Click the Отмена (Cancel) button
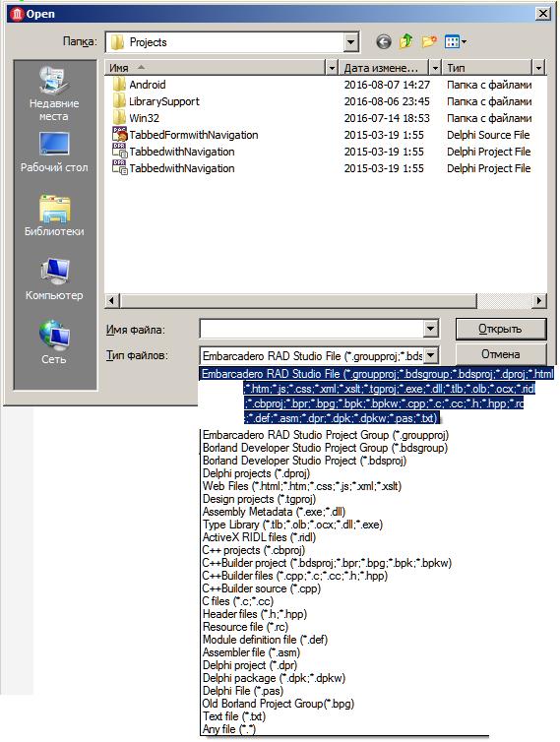This screenshot has width=560, height=742. click(x=501, y=354)
